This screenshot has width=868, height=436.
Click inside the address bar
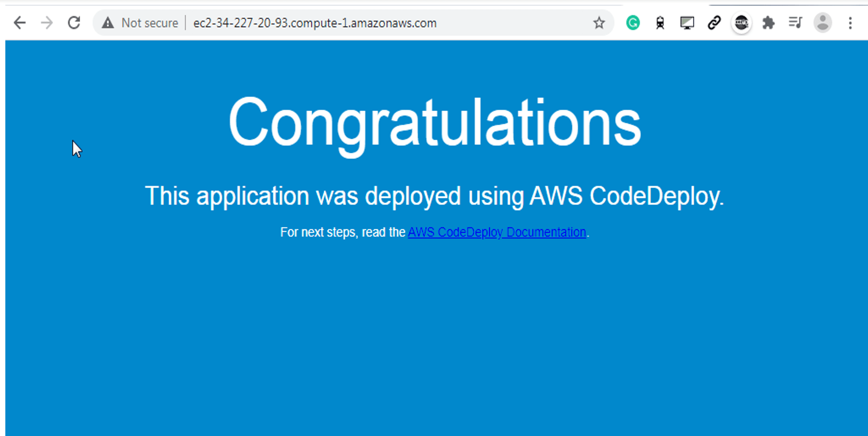click(x=356, y=23)
